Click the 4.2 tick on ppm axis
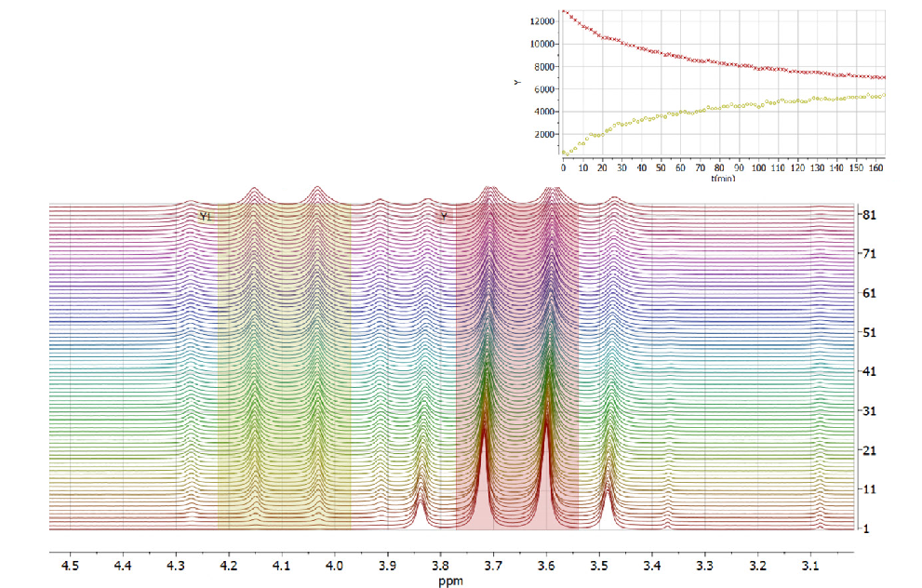The height and width of the screenshot is (588, 922). 228,566
